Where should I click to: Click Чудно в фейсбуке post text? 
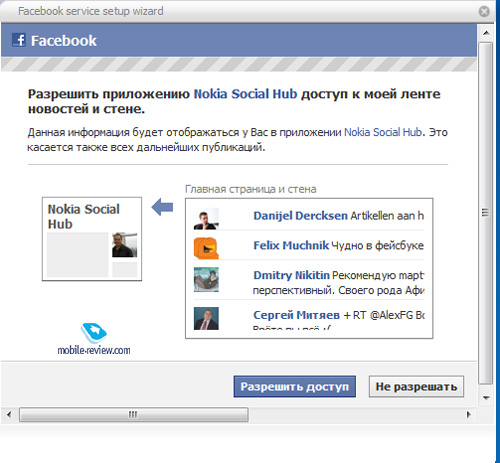(378, 246)
